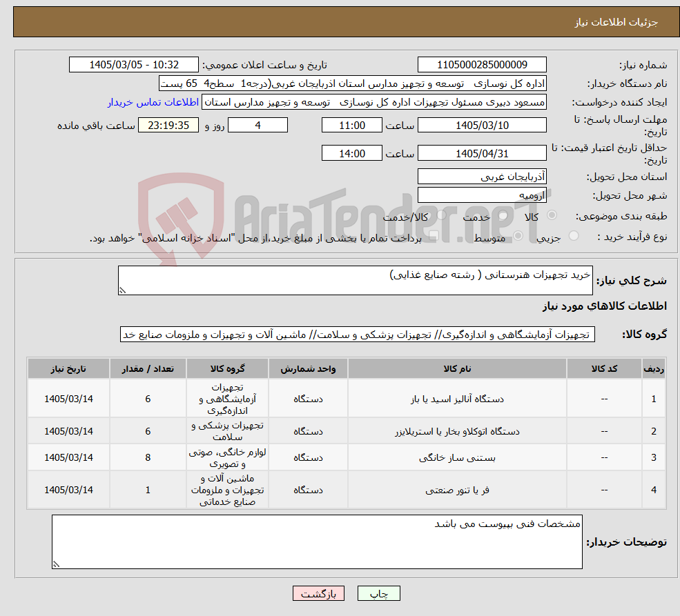The width and height of the screenshot is (680, 616).
Task: Select the کالا radio button
Action: pyautogui.click(x=552, y=215)
